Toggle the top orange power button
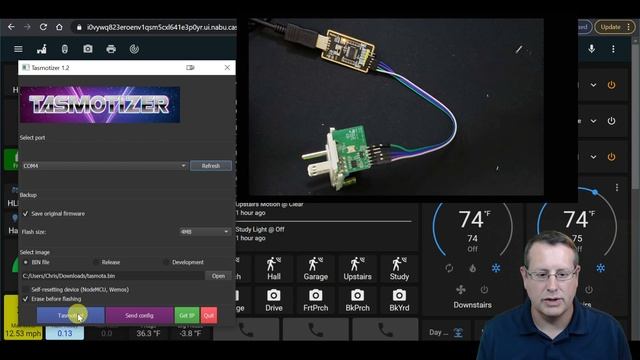Viewport: 640px width, 360px height. tap(611, 85)
